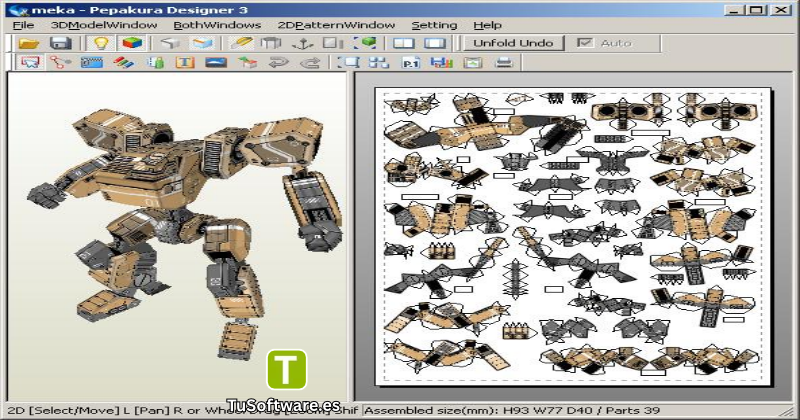
Task: Open the BothWindows menu
Action: click(217, 25)
